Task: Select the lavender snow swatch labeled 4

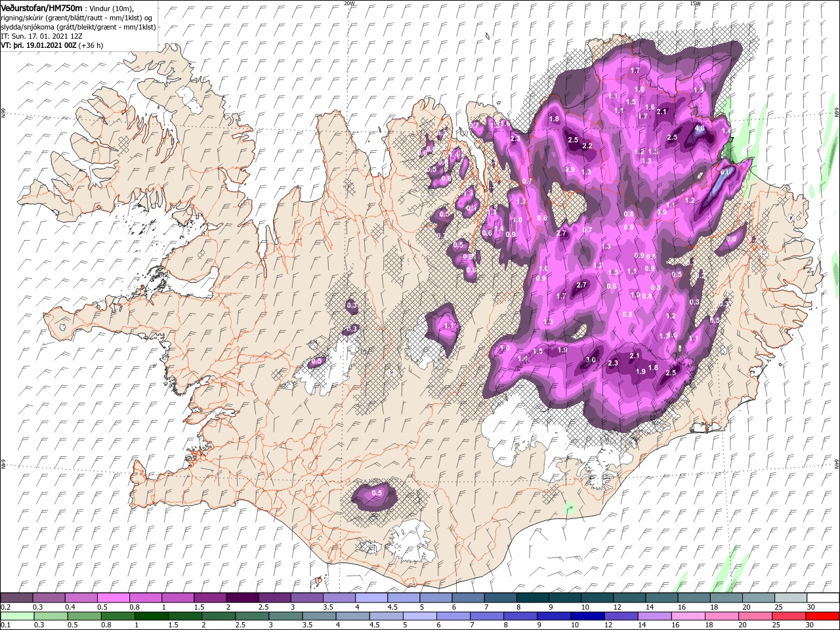Action: (x=371, y=598)
